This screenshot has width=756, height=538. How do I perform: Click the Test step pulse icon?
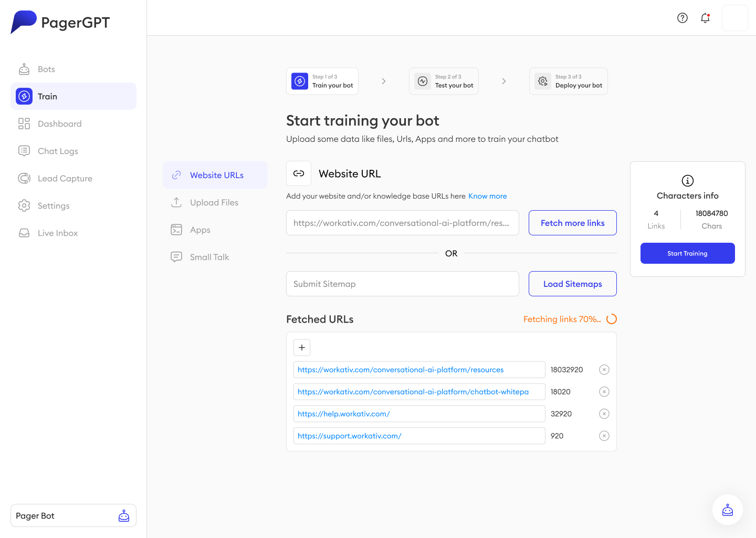pyautogui.click(x=423, y=81)
